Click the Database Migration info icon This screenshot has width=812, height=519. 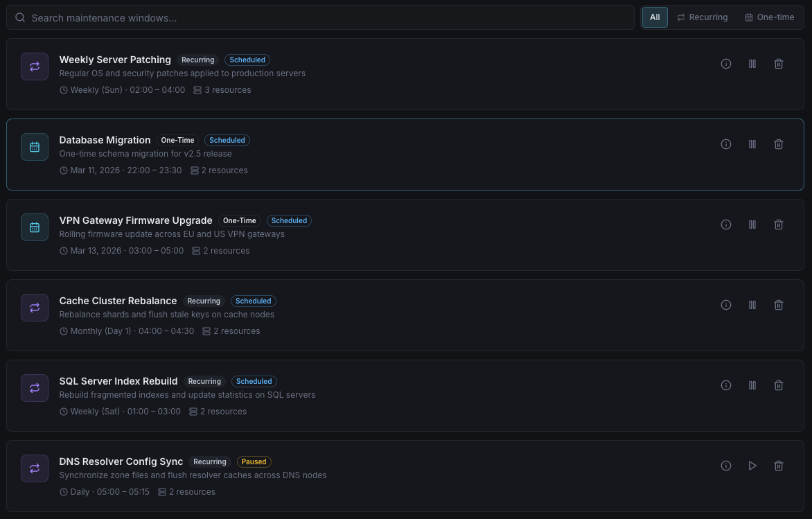[726, 144]
